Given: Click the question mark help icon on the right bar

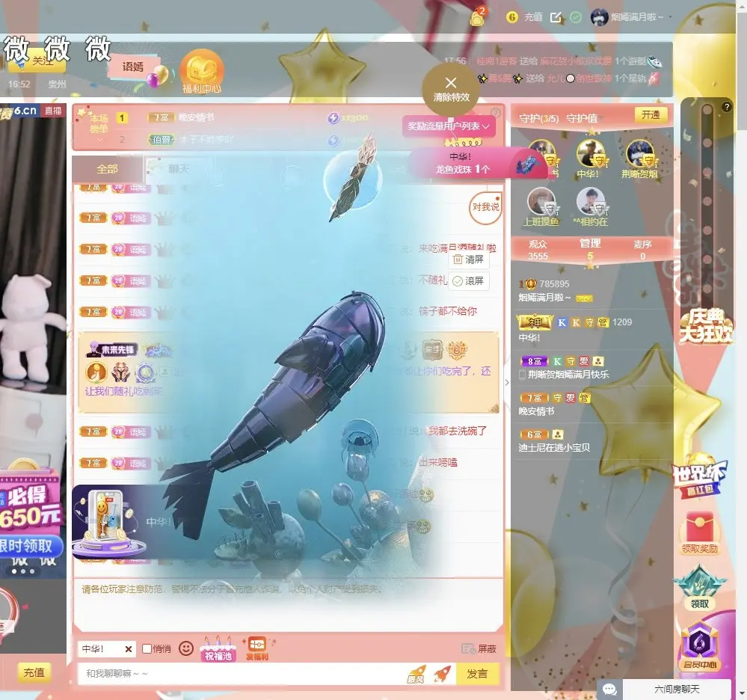Looking at the screenshot, I should [727, 107].
